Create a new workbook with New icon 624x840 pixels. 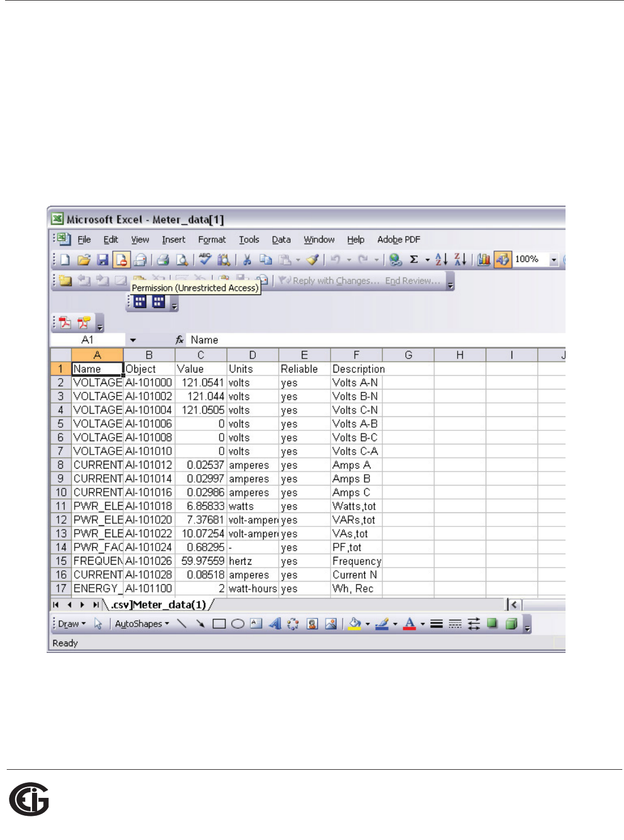(65, 260)
